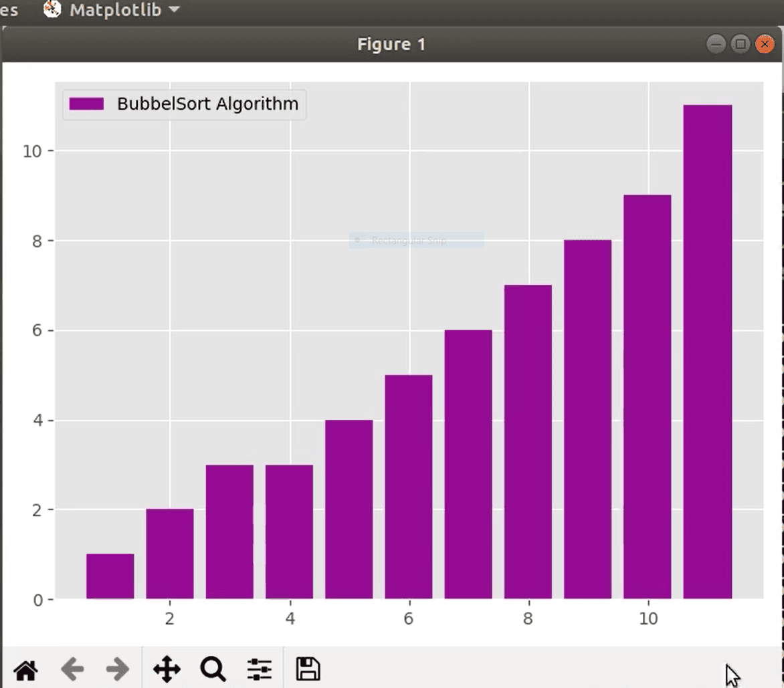The image size is (784, 688).
Task: Click the purple legend color swatch
Action: [86, 104]
